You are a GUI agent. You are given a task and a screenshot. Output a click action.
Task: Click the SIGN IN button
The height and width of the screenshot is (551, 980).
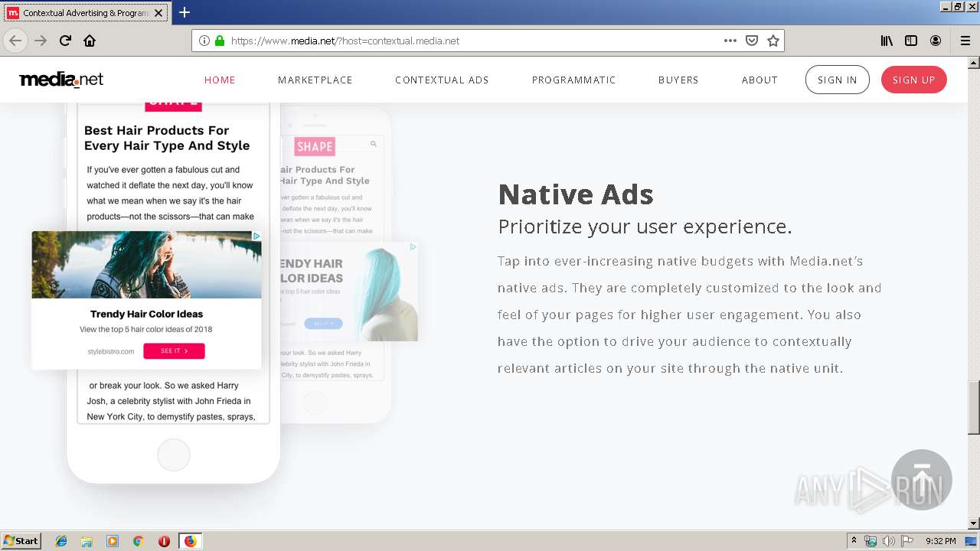click(837, 80)
